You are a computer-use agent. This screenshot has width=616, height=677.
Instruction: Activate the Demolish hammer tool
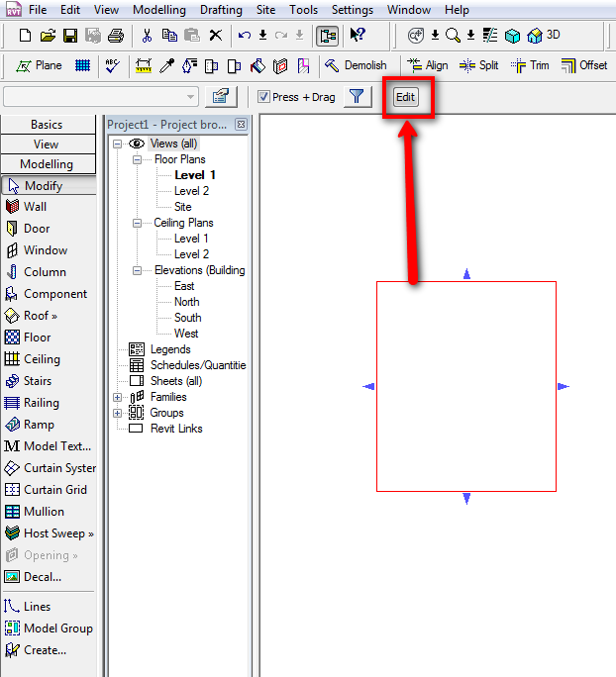pos(355,65)
